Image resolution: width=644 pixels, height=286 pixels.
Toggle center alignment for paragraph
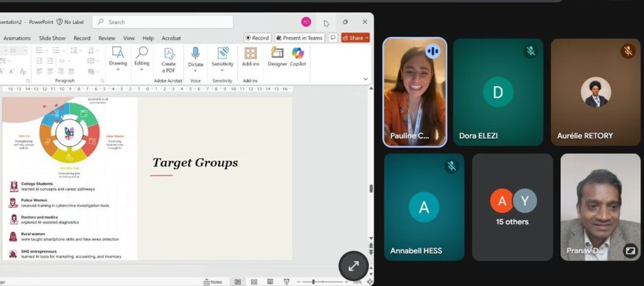tap(50, 72)
